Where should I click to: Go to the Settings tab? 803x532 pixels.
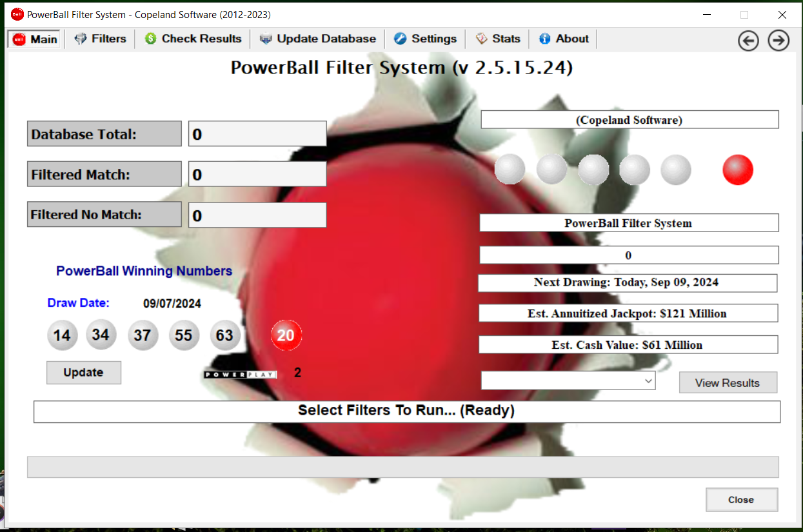[x=425, y=39]
